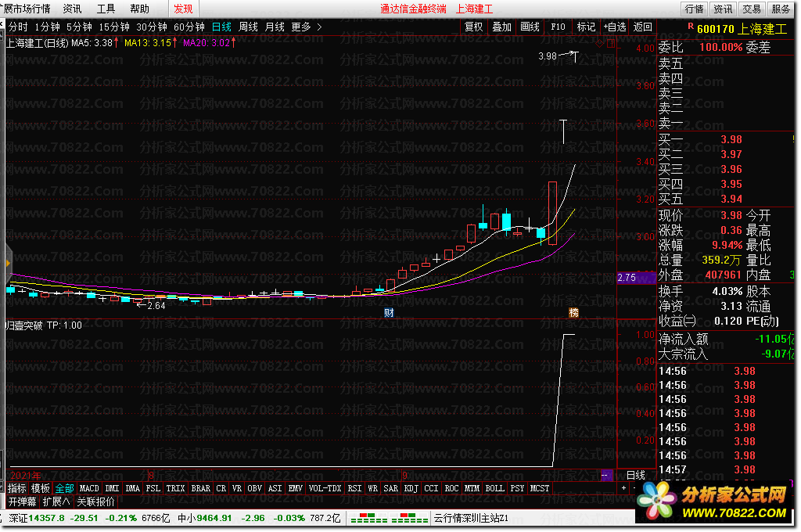Select the OBV indicator
The image size is (801, 532).
click(254, 488)
